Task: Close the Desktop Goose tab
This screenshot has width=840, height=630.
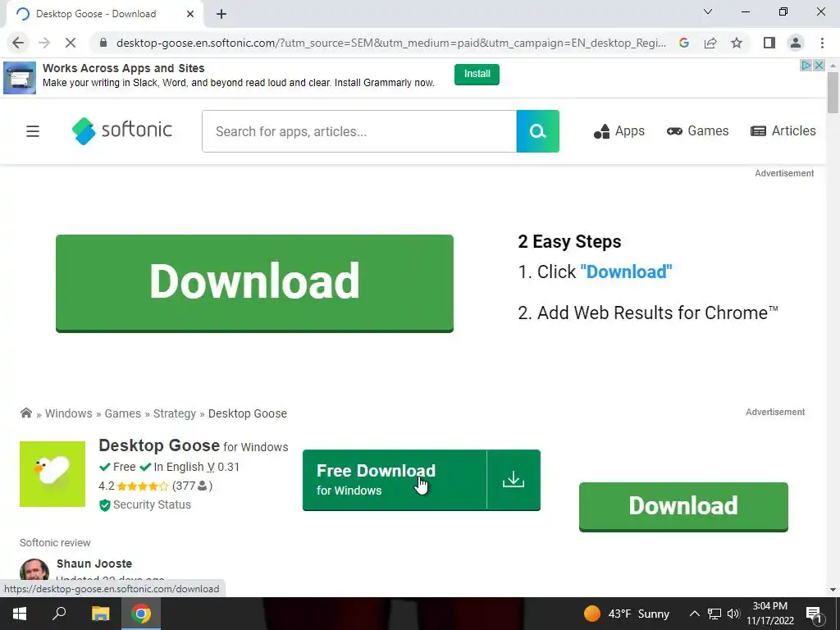Action: tap(190, 14)
